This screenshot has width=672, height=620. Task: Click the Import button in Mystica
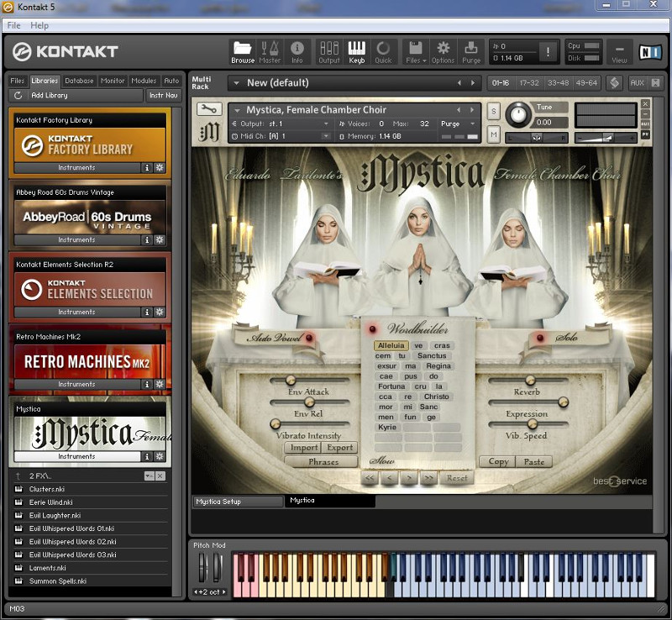point(304,448)
